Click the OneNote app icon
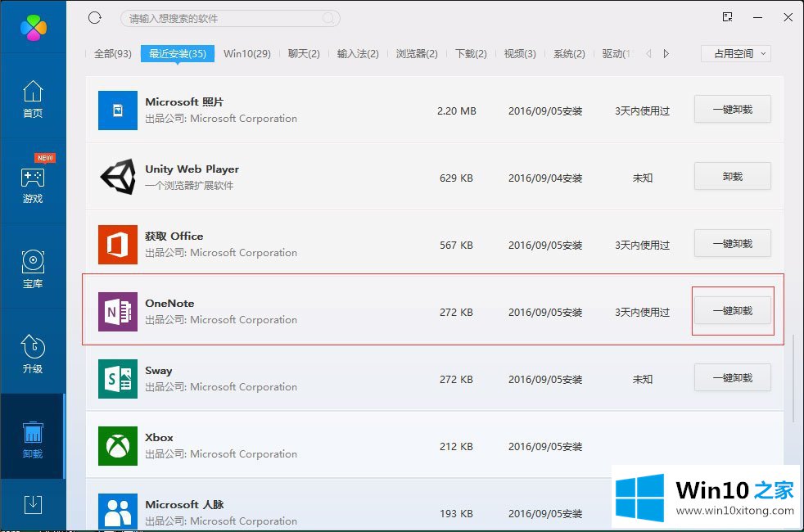The width and height of the screenshot is (804, 532). 118,312
